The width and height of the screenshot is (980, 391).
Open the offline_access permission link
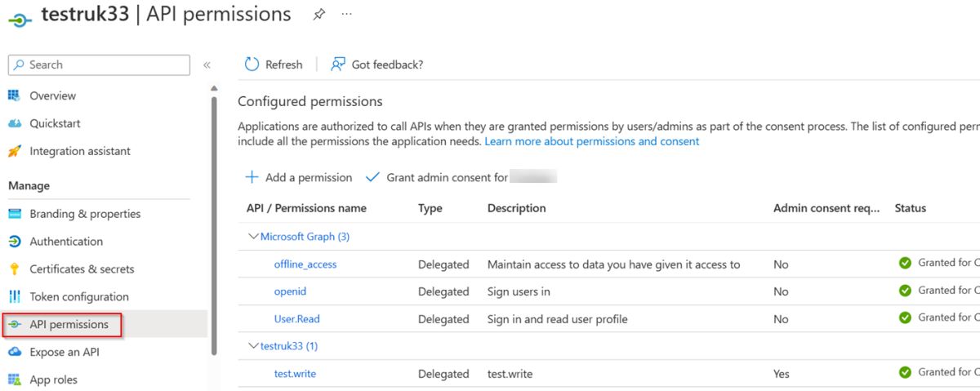coord(305,264)
